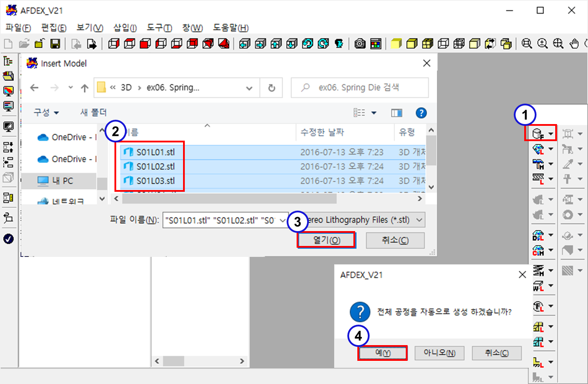Click the 열기(O) open button
The width and height of the screenshot is (588, 384).
pyautogui.click(x=326, y=240)
